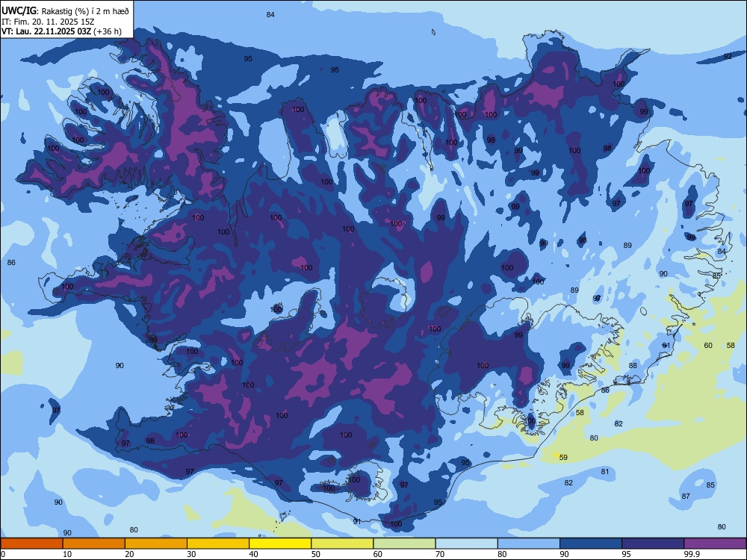This screenshot has width=747, height=560.
Task: Click the 40–50 bright yellow legend swatch
Action: (x=280, y=544)
